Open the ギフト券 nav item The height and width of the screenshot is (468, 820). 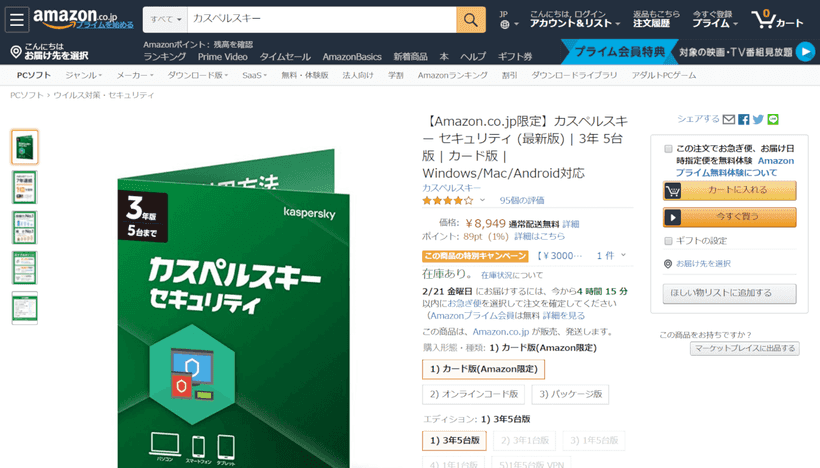click(515, 56)
